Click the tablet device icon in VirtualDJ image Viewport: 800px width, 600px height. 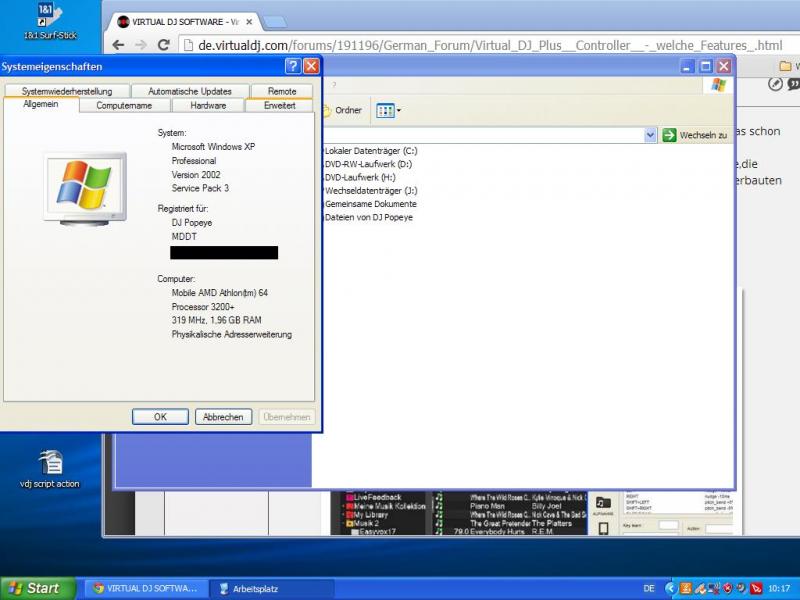pos(603,529)
